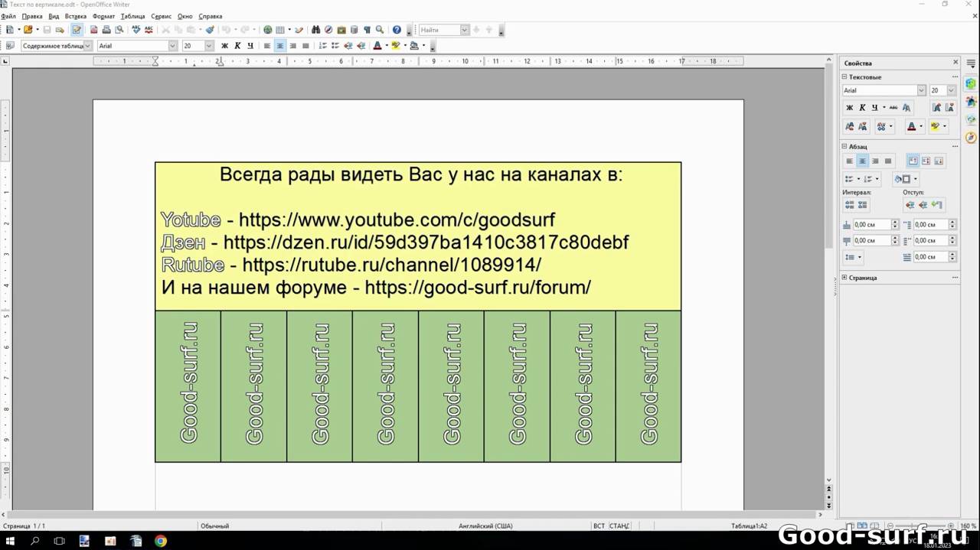Click Английский (США) language status field
The image size is (980, 550).
pyautogui.click(x=485, y=526)
